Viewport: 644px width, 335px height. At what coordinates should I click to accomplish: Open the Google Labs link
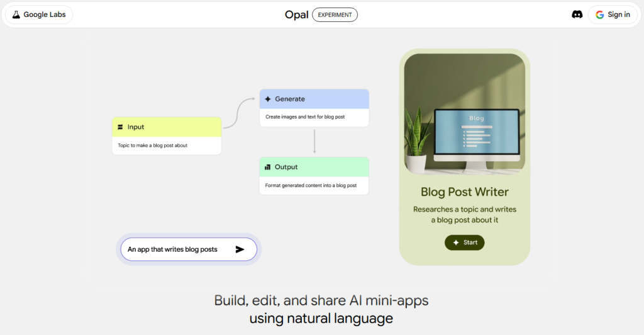click(x=38, y=14)
